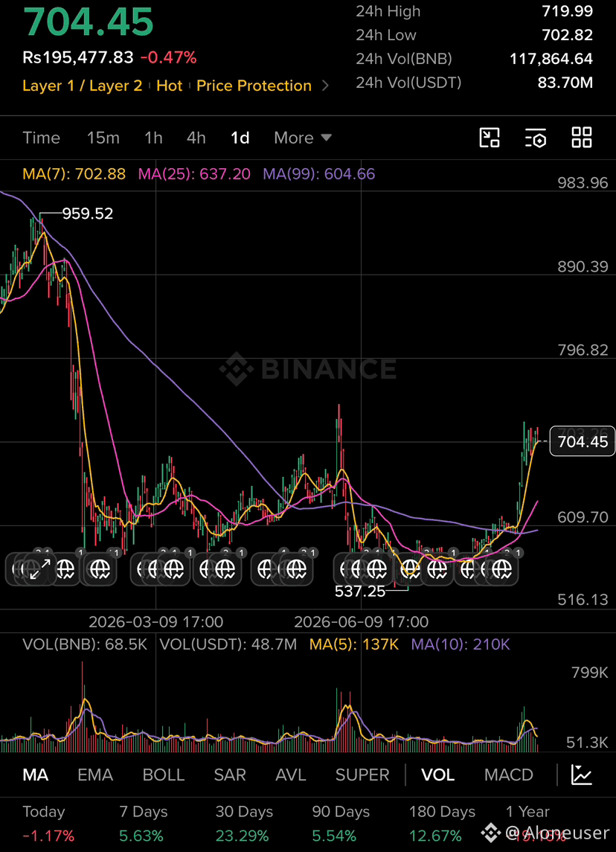Viewport: 616px width, 852px height.
Task: Switch to the 15m interval
Action: [103, 138]
